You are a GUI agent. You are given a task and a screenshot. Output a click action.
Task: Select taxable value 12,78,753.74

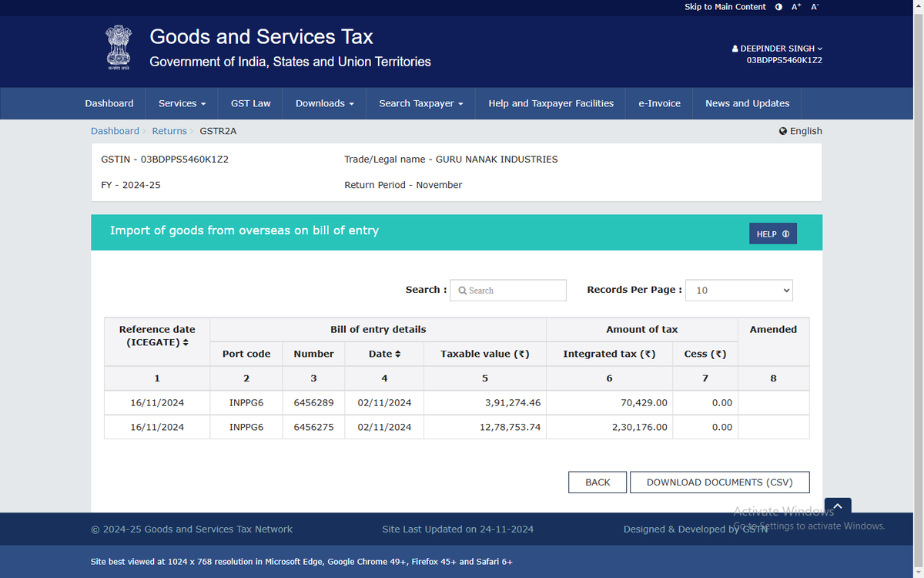tap(510, 427)
